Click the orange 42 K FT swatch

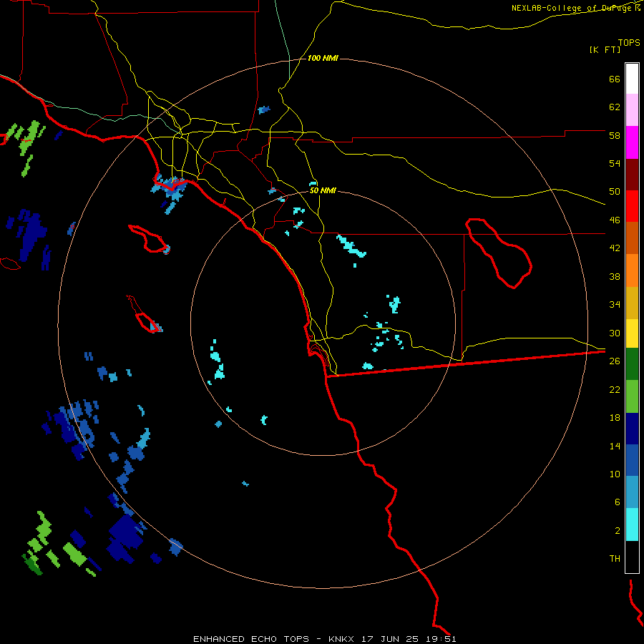pos(632,270)
